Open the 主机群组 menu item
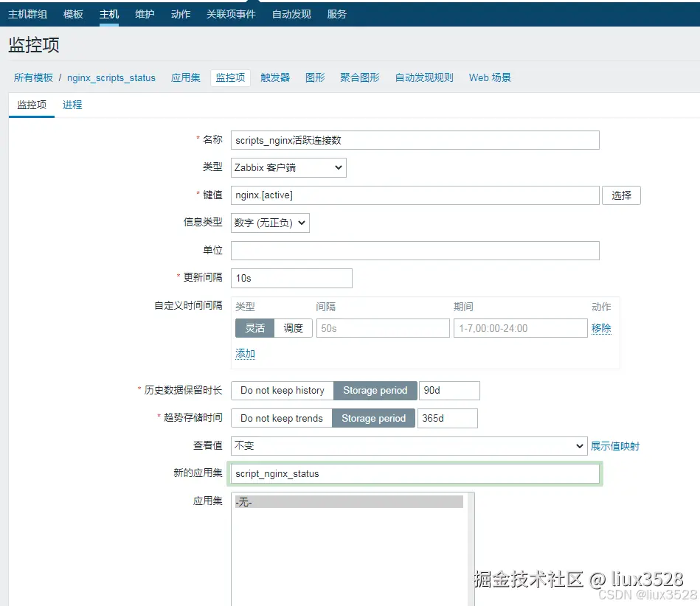 pos(28,14)
